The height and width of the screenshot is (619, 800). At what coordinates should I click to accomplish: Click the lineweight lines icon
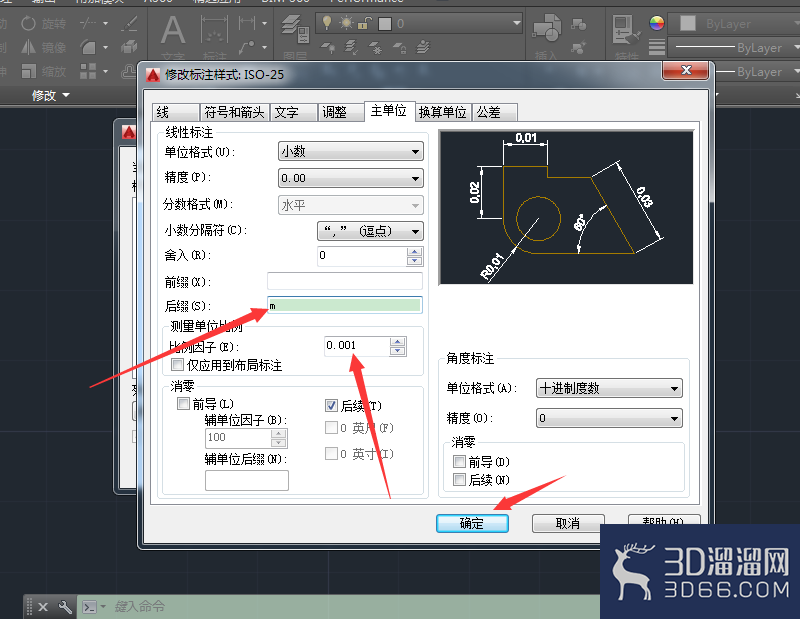[657, 47]
